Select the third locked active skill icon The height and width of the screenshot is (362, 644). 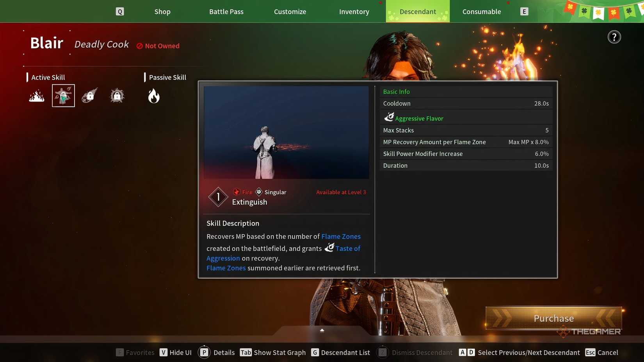click(90, 96)
